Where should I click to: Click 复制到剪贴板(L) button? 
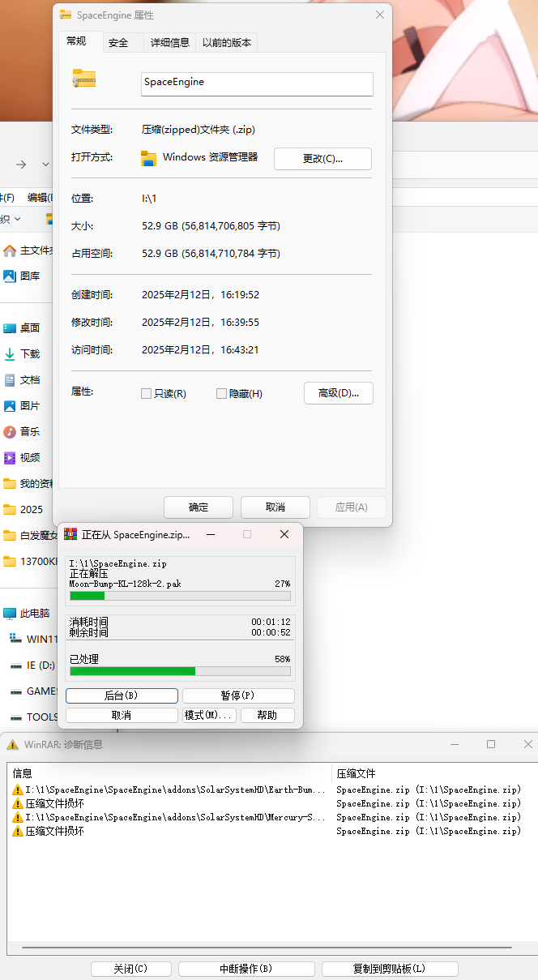pyautogui.click(x=390, y=969)
